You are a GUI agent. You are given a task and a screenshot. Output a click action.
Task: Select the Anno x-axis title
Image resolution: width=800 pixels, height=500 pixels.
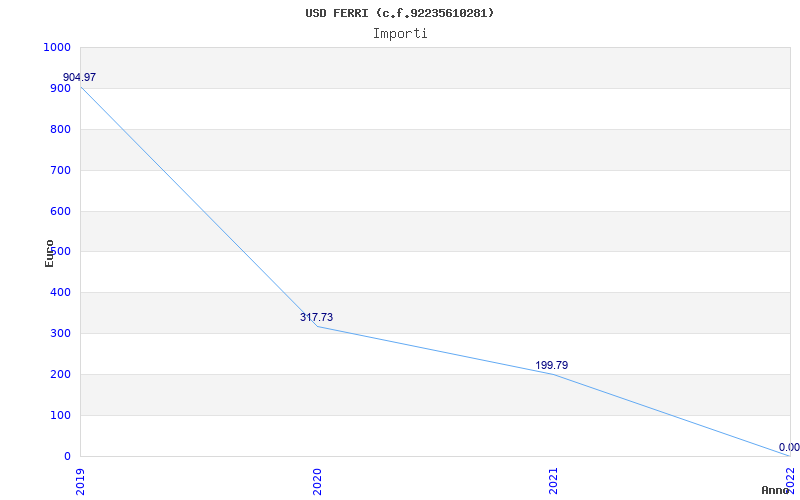click(775, 490)
